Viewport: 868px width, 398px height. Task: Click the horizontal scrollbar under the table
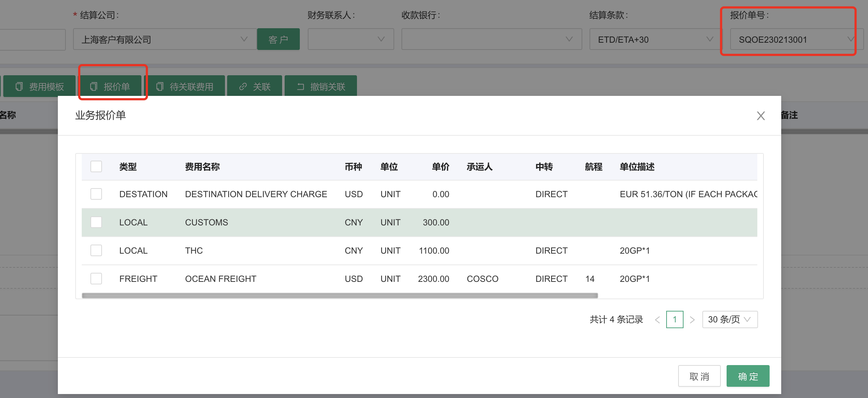(340, 296)
